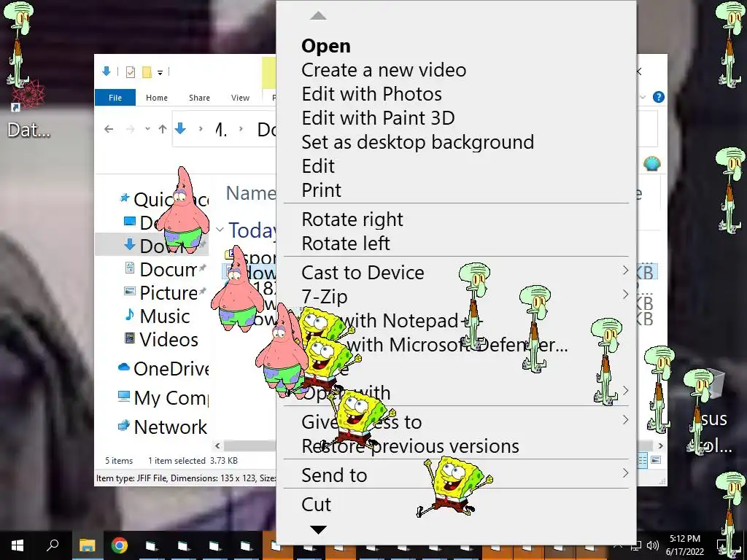Click the blue Help question mark icon
The width and height of the screenshot is (747, 560).
pyautogui.click(x=659, y=97)
